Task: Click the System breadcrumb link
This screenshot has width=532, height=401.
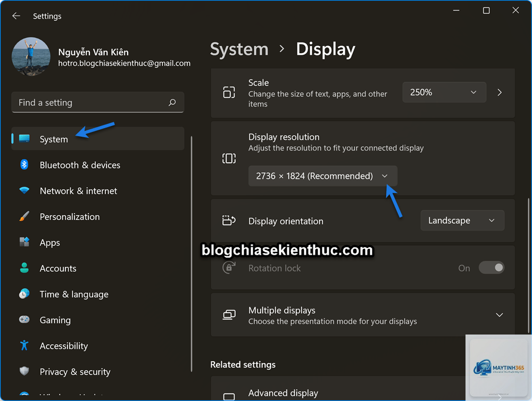Action: click(x=239, y=49)
